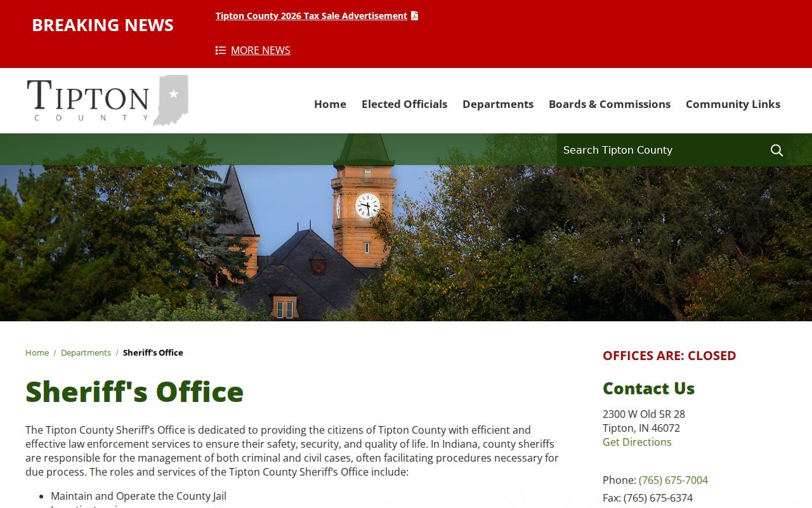Screen dimensions: 812x508
Task: Open the Community Links menu
Action: tap(733, 104)
